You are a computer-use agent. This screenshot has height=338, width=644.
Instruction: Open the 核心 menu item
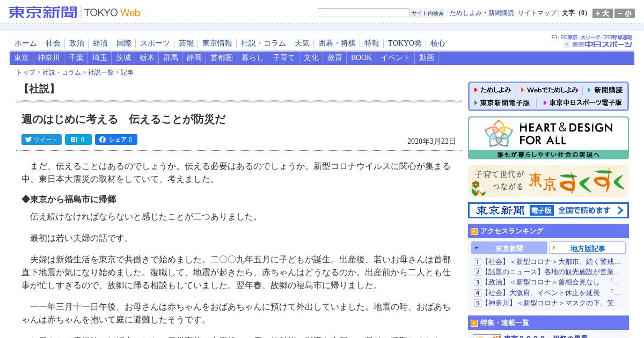(438, 43)
